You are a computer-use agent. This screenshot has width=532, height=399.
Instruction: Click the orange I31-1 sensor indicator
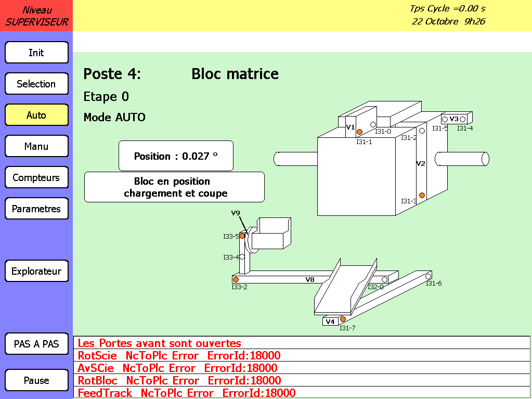[359, 132]
